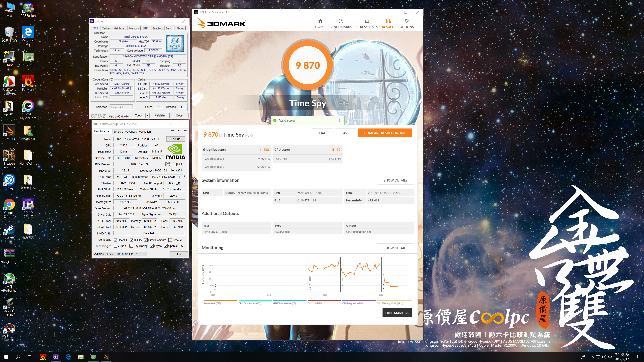Toggle GPU Load (%) legend color bar

click(324, 300)
